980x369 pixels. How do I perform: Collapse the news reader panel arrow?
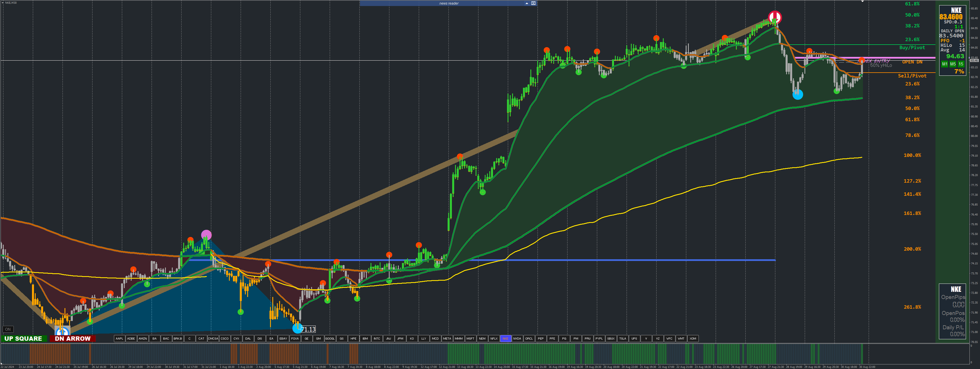click(526, 3)
